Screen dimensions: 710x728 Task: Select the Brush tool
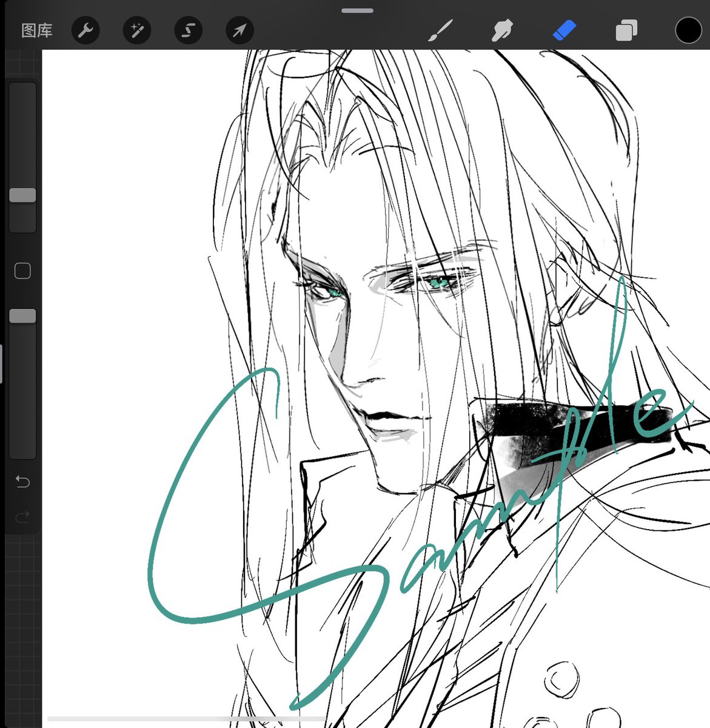click(x=441, y=30)
